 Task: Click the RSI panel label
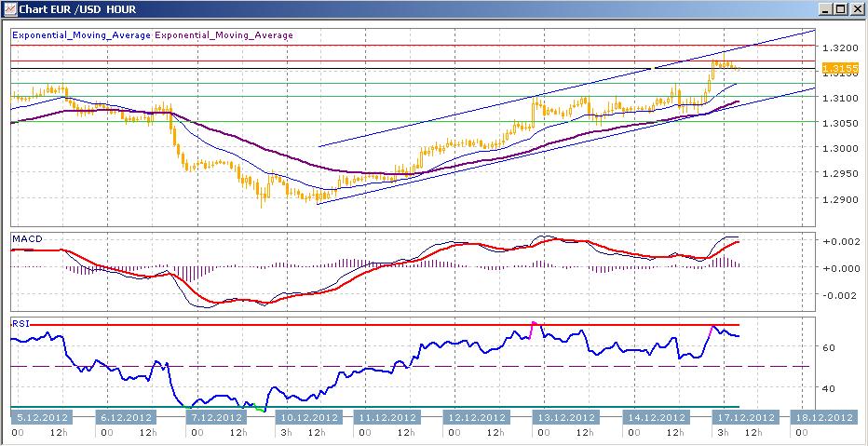coord(20,322)
